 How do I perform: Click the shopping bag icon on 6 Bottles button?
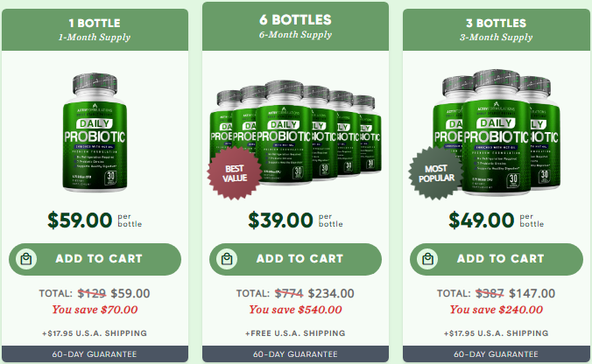tap(227, 259)
